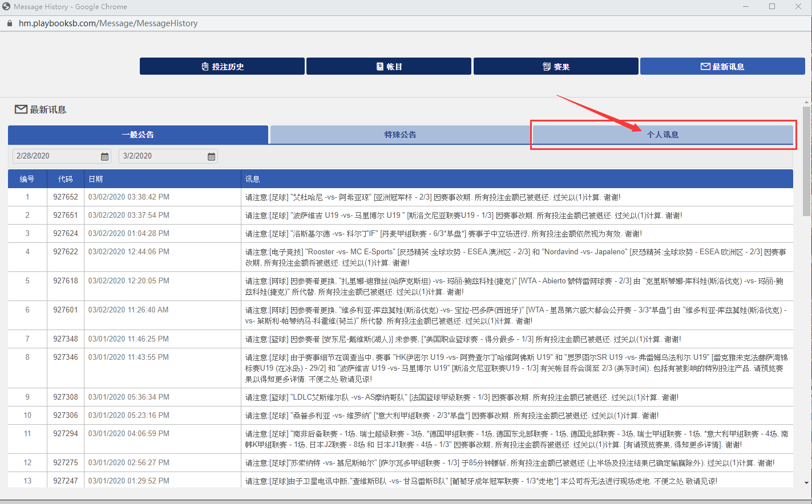Click the envelope icon beside 最新讯息 heading

pos(21,109)
